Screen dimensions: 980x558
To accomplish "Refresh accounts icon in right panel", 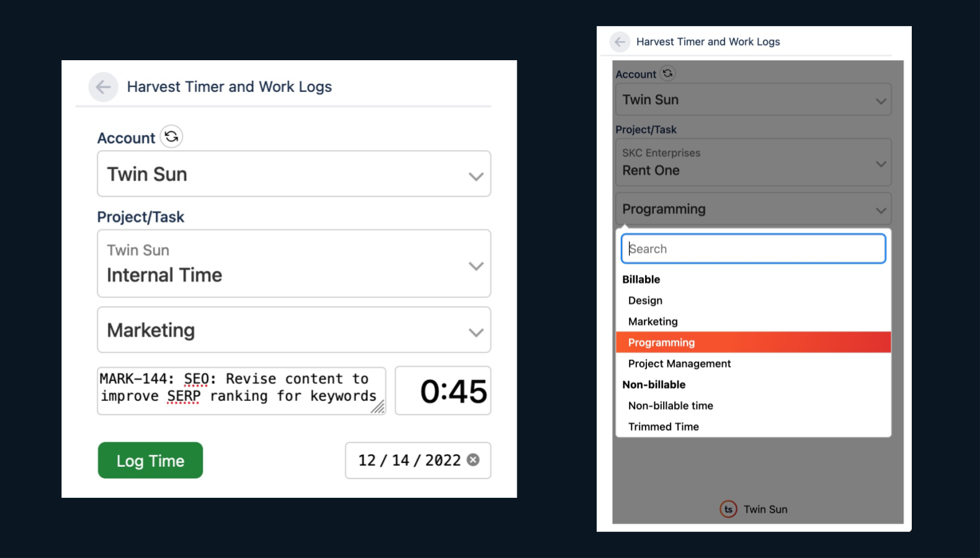I will (x=667, y=73).
